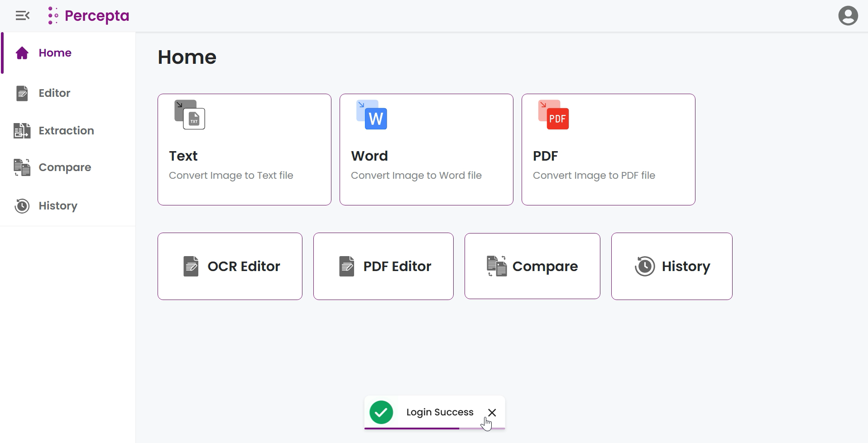The height and width of the screenshot is (443, 868).
Task: Select the Compare icon in sidebar
Action: coord(21,167)
